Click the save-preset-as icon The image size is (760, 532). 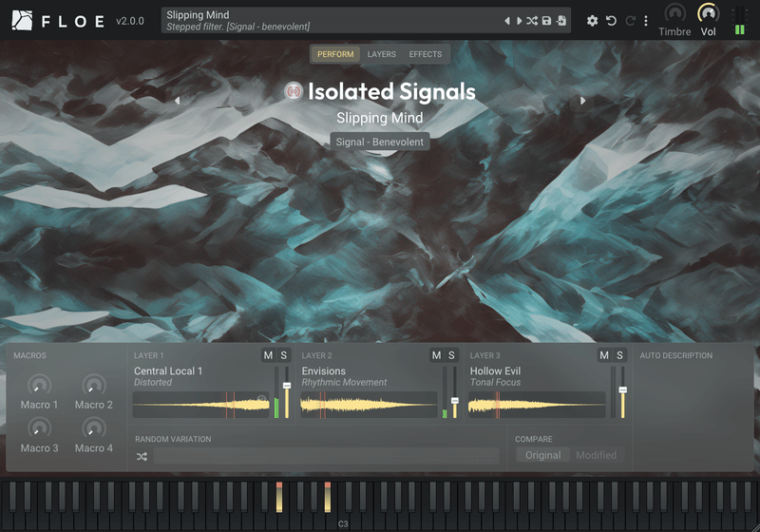561,21
